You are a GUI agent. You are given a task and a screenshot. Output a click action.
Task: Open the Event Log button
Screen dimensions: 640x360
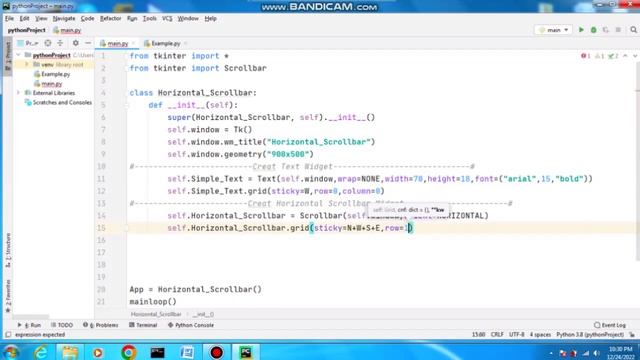point(610,325)
